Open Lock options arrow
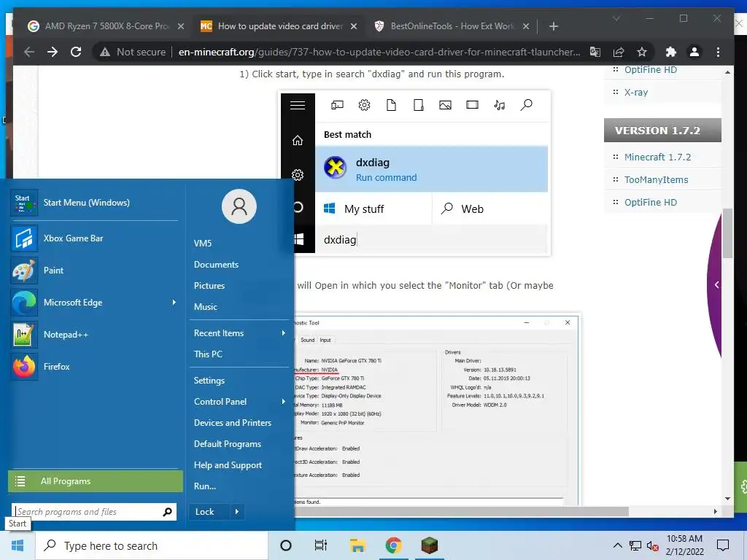The width and height of the screenshot is (747, 560). point(237,512)
